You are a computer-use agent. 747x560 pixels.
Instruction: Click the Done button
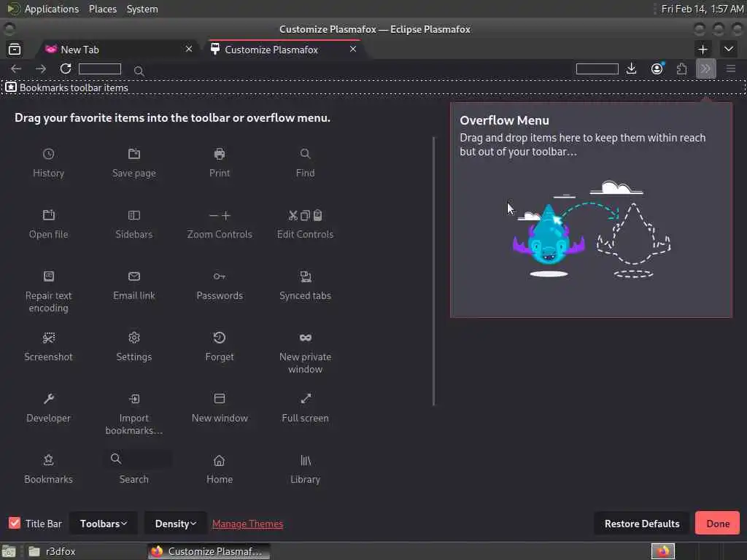[x=718, y=524]
